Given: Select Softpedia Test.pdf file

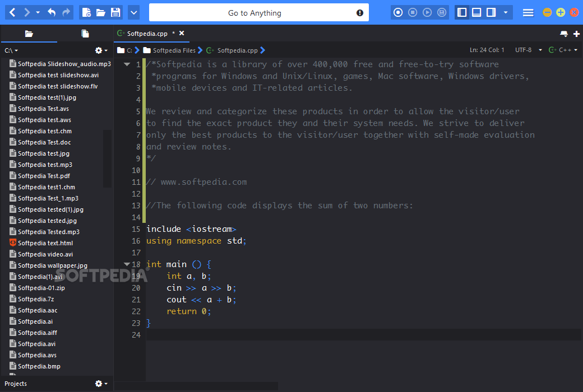Looking at the screenshot, I should click(39, 176).
